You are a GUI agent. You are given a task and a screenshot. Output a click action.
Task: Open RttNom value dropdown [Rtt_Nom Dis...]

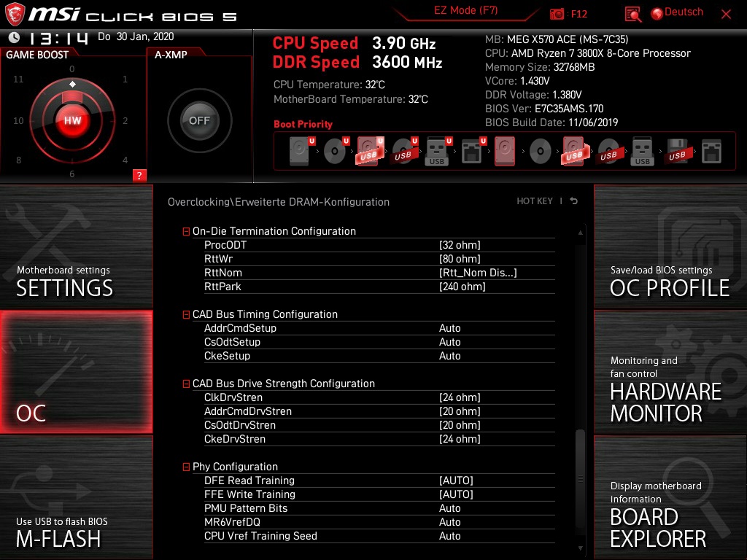[x=478, y=273]
